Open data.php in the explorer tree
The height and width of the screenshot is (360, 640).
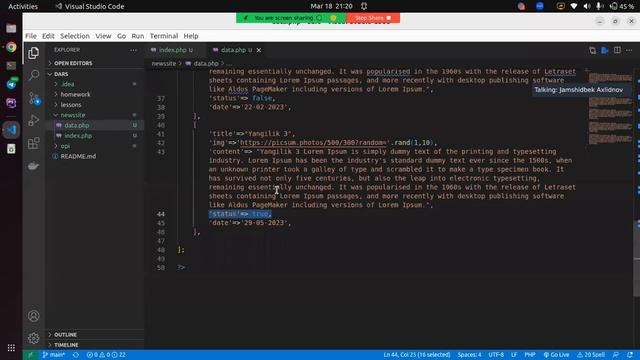coord(77,125)
